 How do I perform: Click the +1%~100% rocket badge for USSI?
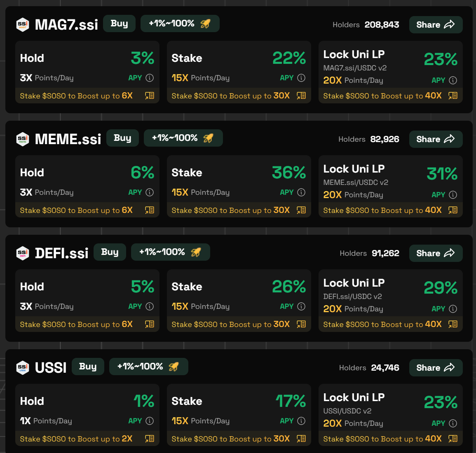(148, 367)
